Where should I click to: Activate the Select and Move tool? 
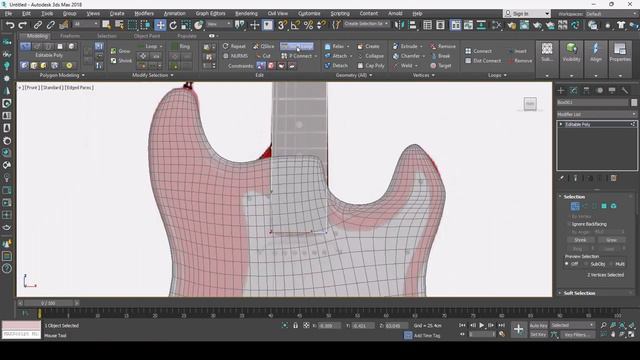pyautogui.click(x=160, y=25)
